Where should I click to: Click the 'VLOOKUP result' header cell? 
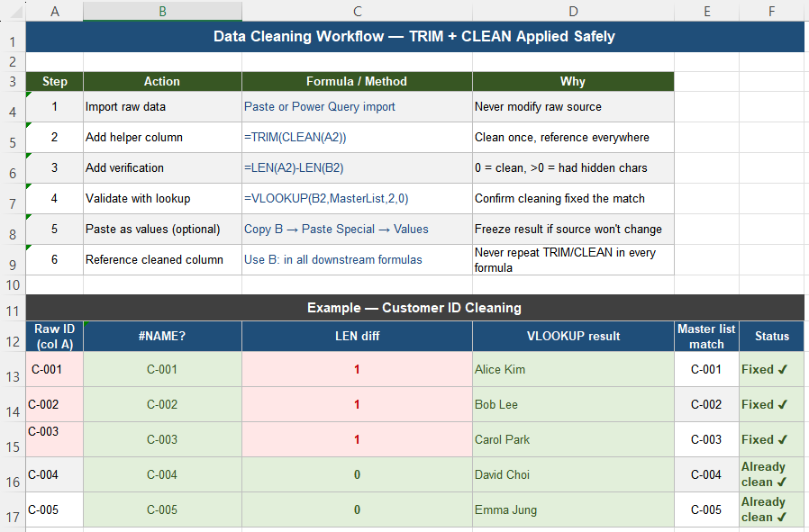tap(573, 337)
